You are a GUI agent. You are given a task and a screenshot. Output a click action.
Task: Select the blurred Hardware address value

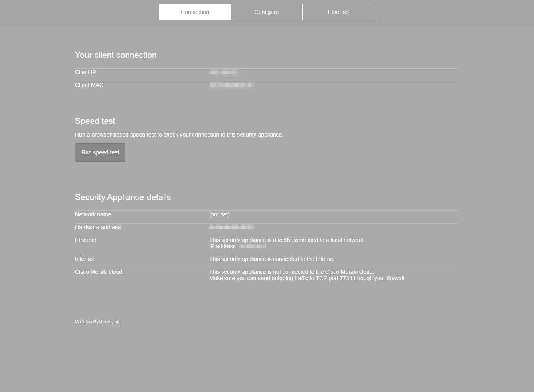pos(231,227)
